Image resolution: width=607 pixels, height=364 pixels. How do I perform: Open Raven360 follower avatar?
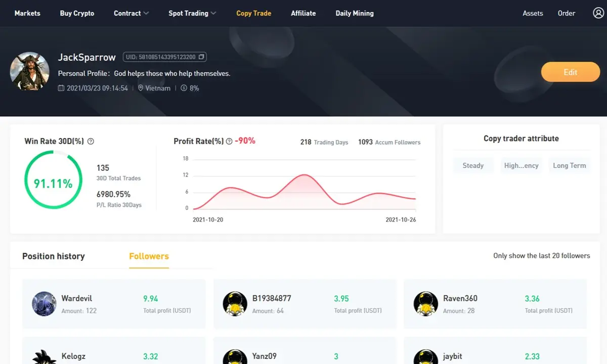425,304
